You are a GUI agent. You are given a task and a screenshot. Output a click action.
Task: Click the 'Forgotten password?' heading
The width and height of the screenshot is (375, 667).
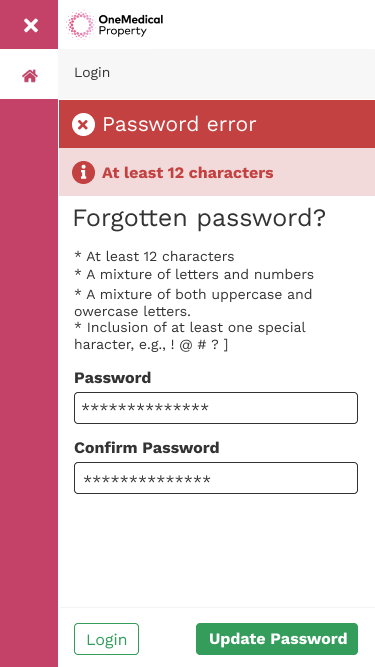(199, 218)
